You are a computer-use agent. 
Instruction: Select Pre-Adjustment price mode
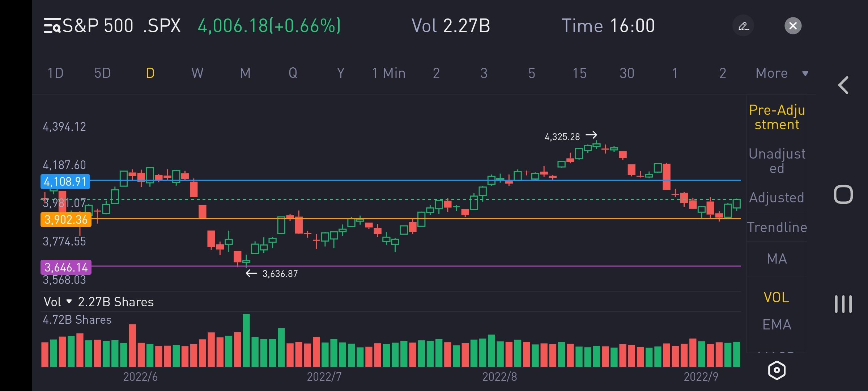pyautogui.click(x=777, y=117)
